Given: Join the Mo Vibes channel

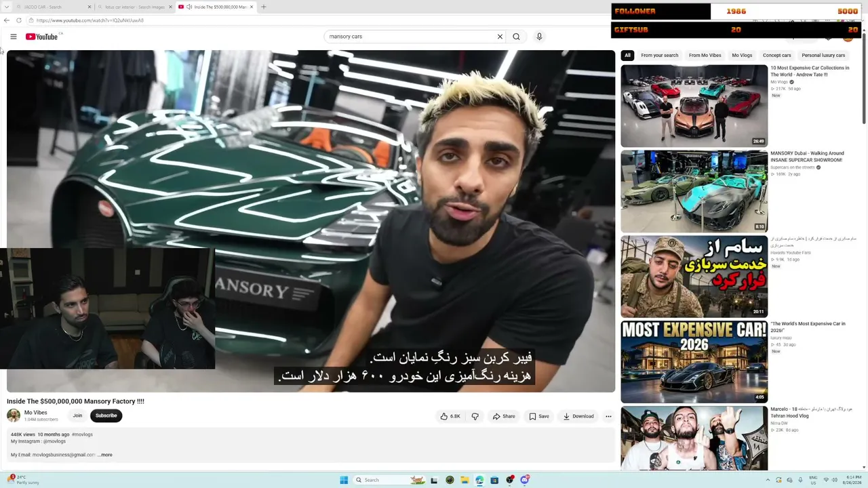Looking at the screenshot, I should click(x=77, y=415).
